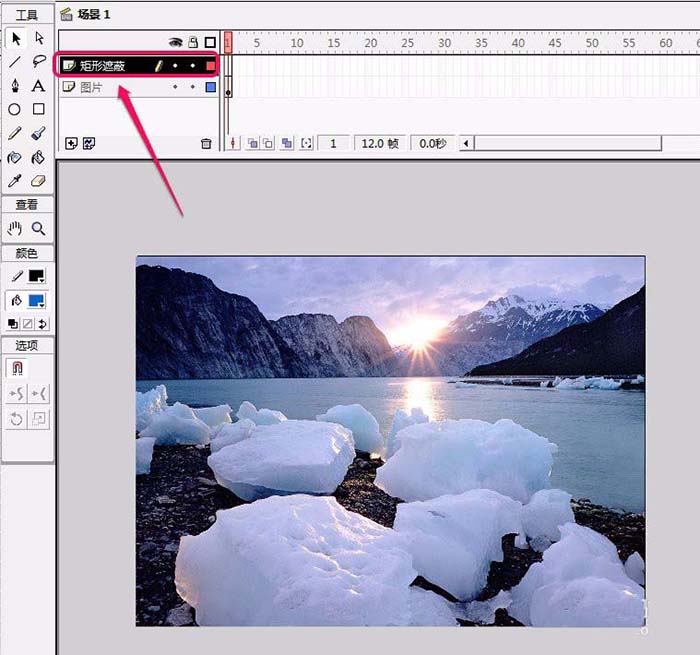The width and height of the screenshot is (700, 655).
Task: Click the Scale option icon
Action: [39, 419]
